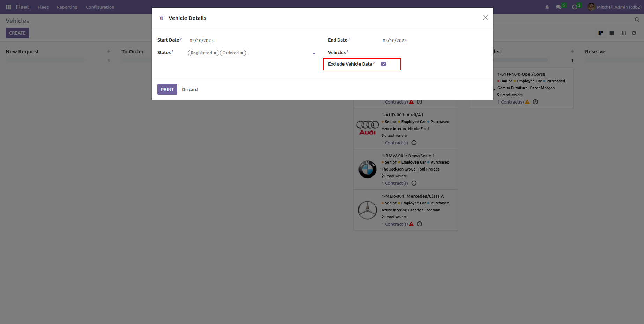Viewport: 644px width, 324px height.
Task: Remove the Ordered state tag
Action: coord(242,53)
